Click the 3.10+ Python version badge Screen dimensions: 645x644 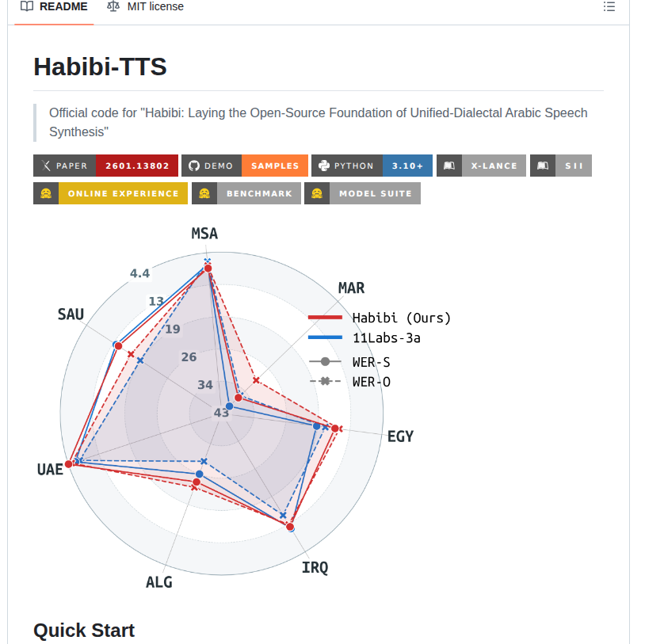(407, 166)
